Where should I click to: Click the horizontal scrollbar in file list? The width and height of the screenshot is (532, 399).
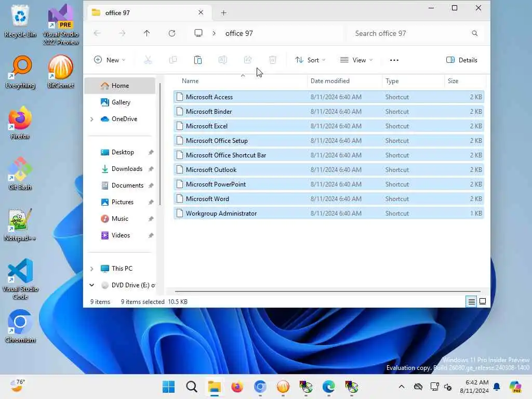[327, 291]
